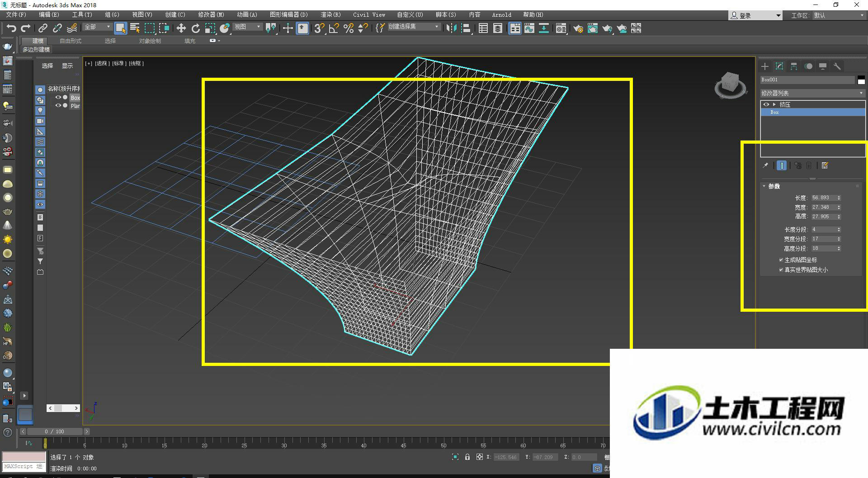Screen dimensions: 868x478
Task: Activate the Select Object tool
Action: [120, 28]
